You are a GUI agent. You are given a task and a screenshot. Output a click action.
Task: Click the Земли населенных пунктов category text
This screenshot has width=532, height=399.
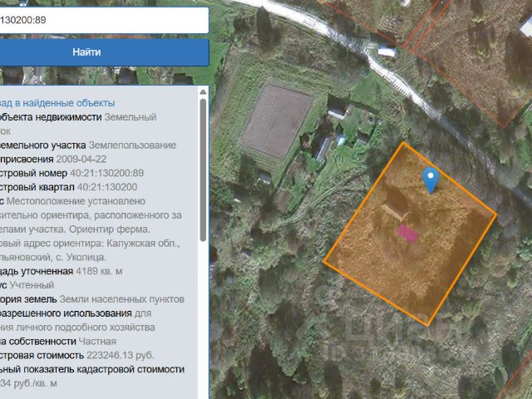[122, 299]
